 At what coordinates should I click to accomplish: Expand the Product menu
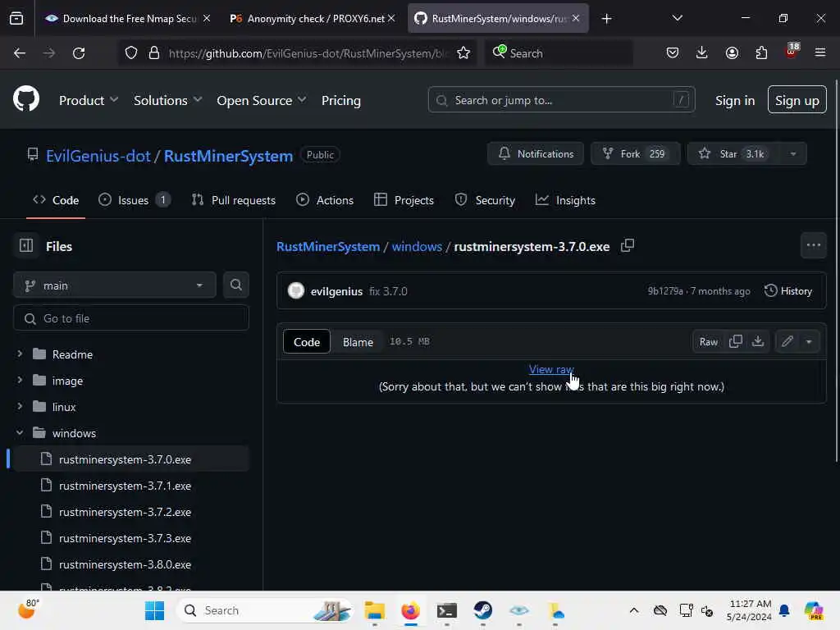(x=89, y=100)
